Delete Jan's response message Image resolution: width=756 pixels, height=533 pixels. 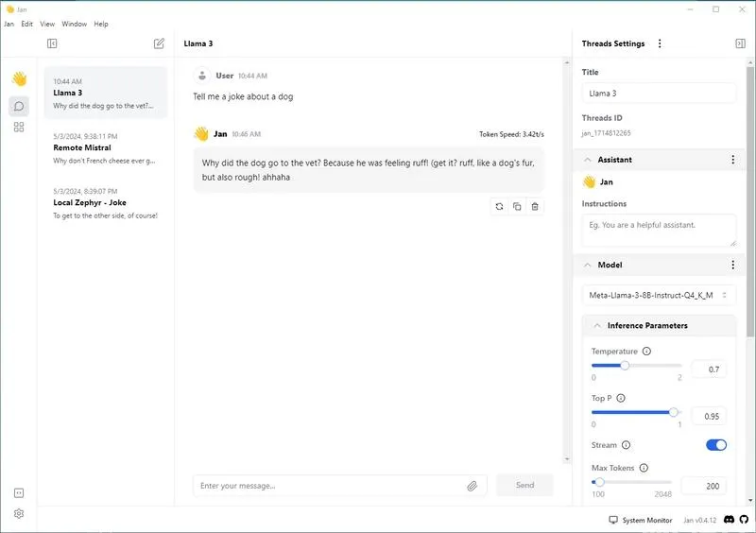[x=535, y=206]
